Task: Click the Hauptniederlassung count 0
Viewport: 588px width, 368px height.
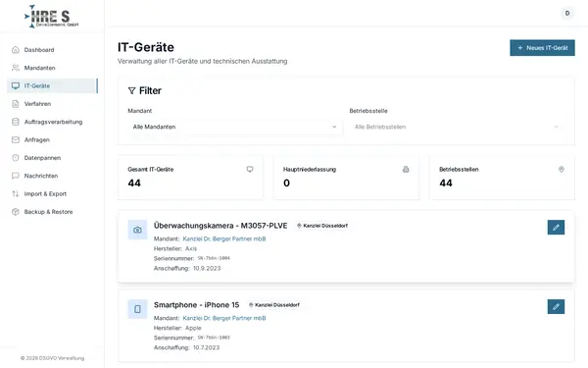Action: point(286,183)
